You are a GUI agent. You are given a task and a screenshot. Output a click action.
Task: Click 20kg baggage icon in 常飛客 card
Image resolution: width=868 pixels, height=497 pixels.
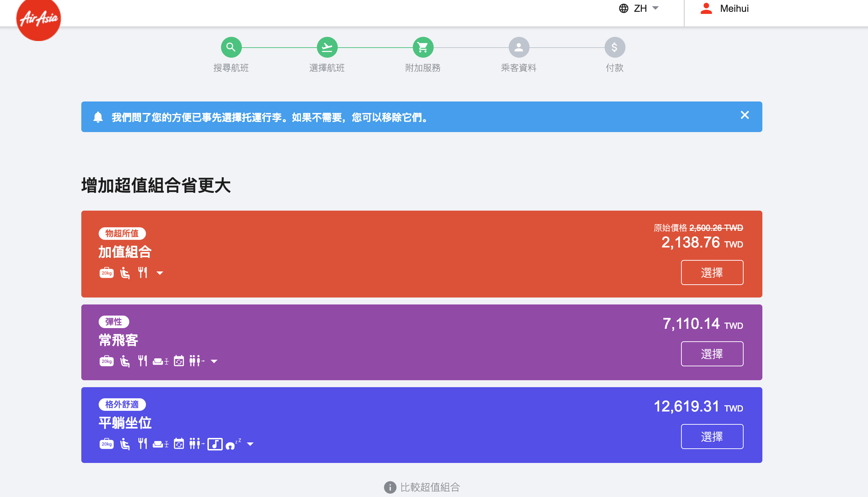coord(107,361)
